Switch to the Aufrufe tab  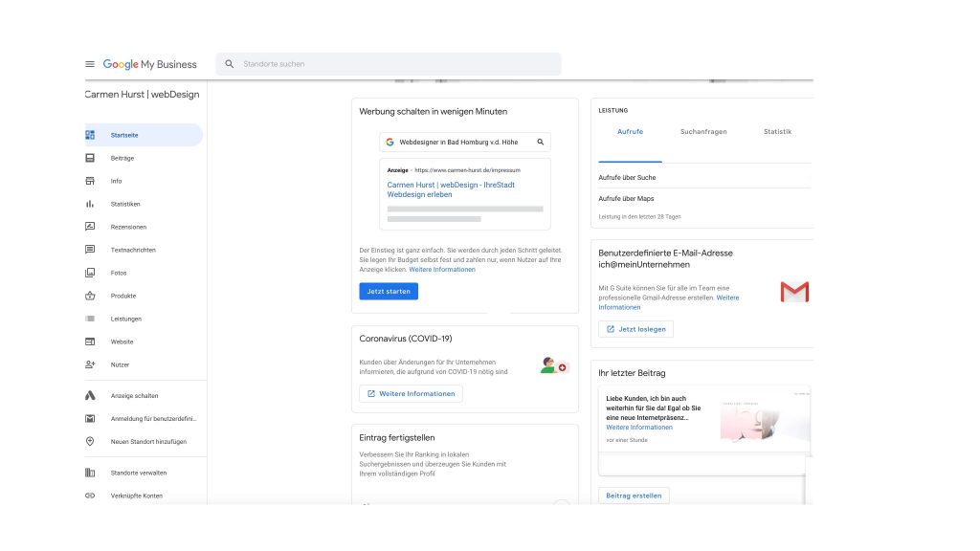(x=630, y=132)
